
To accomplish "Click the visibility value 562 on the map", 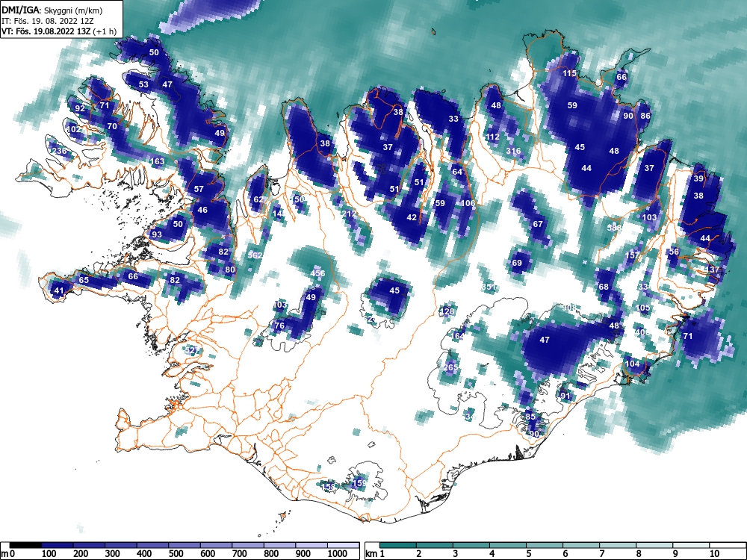I will click(x=255, y=255).
